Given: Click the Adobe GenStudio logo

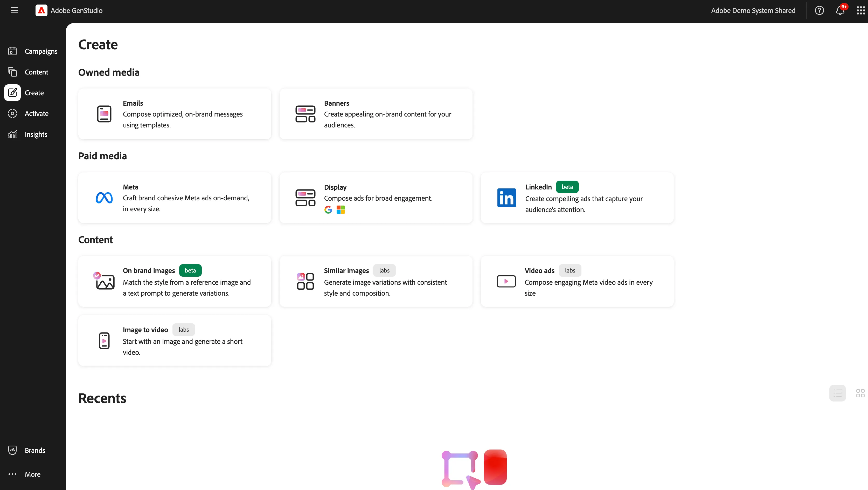Looking at the screenshot, I should tap(41, 10).
